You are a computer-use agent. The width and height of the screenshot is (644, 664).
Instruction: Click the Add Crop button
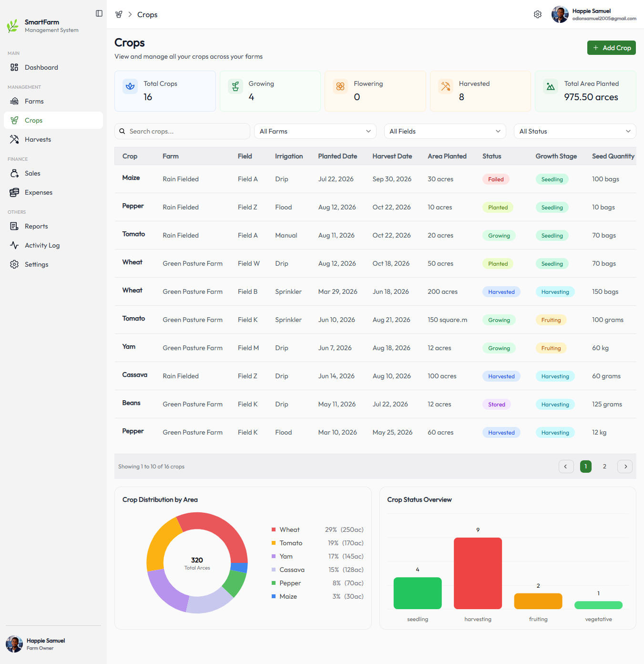[x=612, y=48]
